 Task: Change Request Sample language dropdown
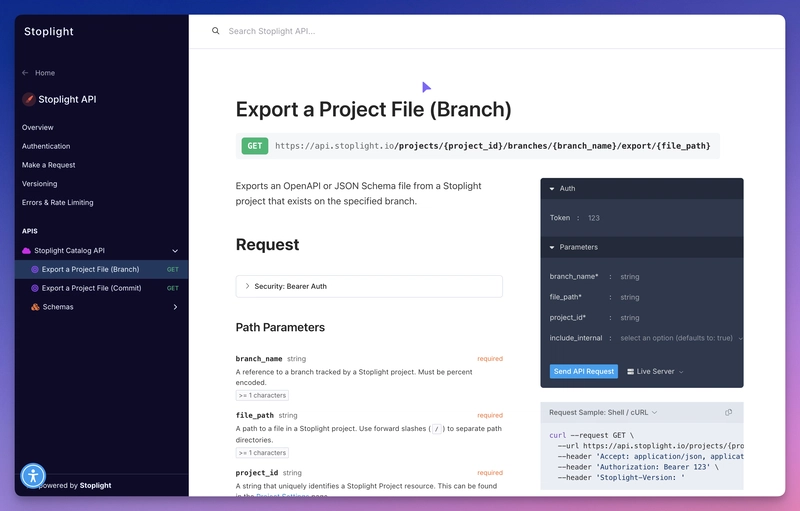603,412
